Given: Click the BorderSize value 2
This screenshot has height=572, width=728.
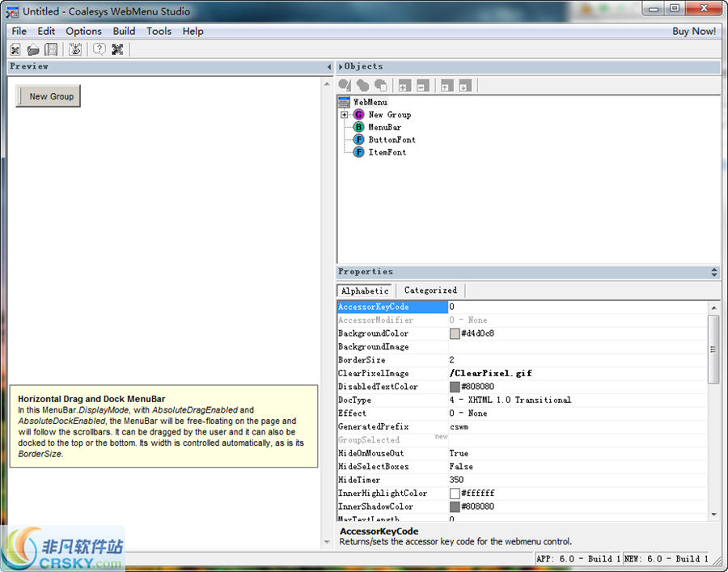Looking at the screenshot, I should (451, 360).
